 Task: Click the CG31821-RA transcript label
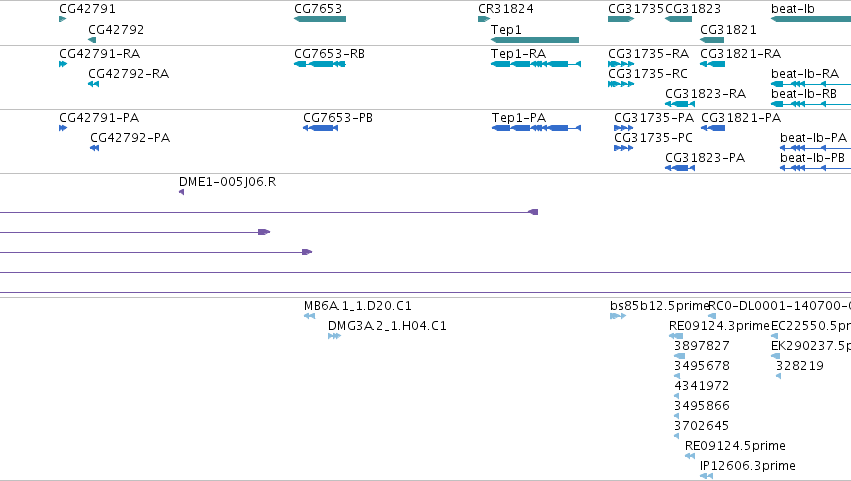[x=741, y=53]
